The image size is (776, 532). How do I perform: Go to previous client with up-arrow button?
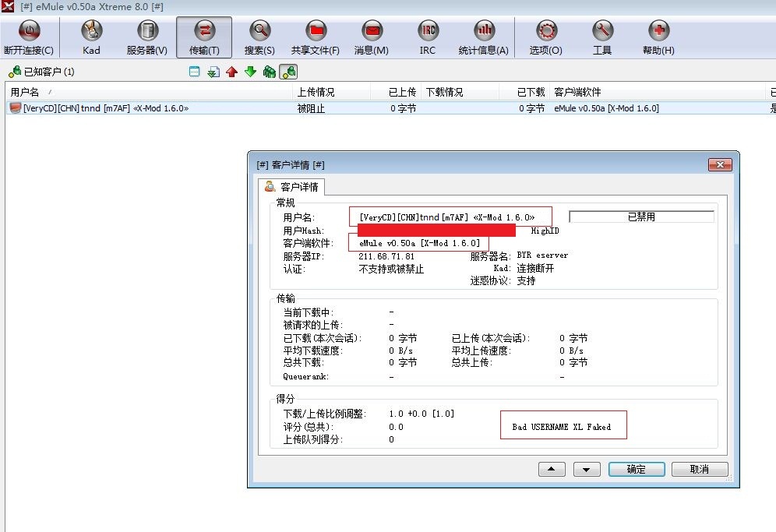point(552,469)
